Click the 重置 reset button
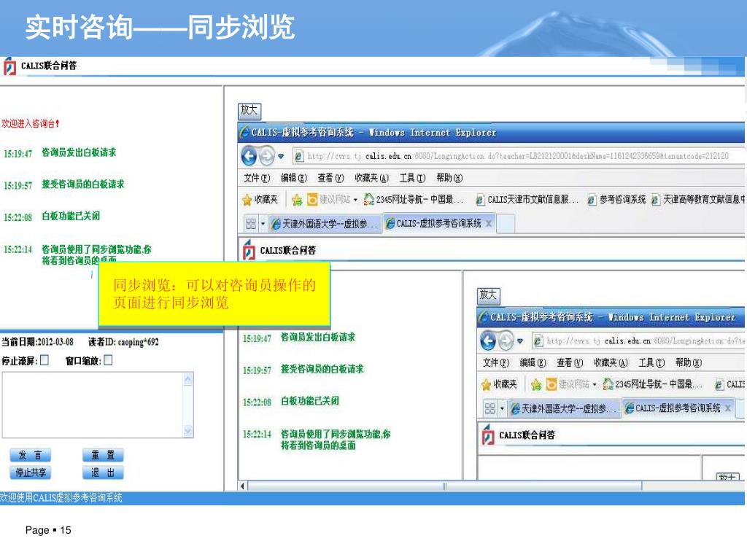747x560 pixels. 103,455
